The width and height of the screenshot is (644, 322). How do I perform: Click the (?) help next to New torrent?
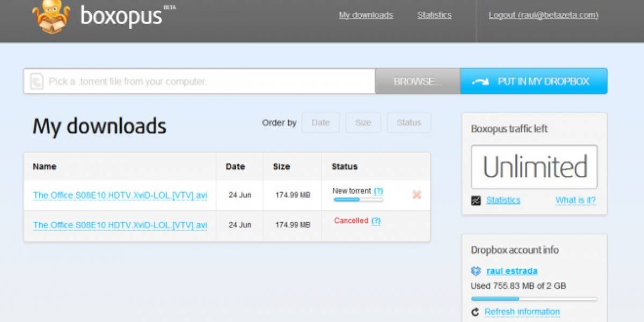[378, 191]
